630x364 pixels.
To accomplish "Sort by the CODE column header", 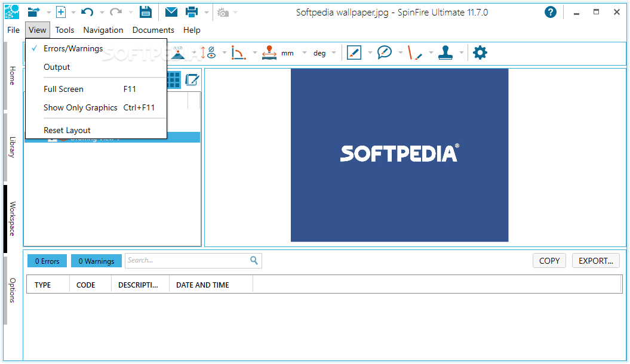I will [x=90, y=285].
